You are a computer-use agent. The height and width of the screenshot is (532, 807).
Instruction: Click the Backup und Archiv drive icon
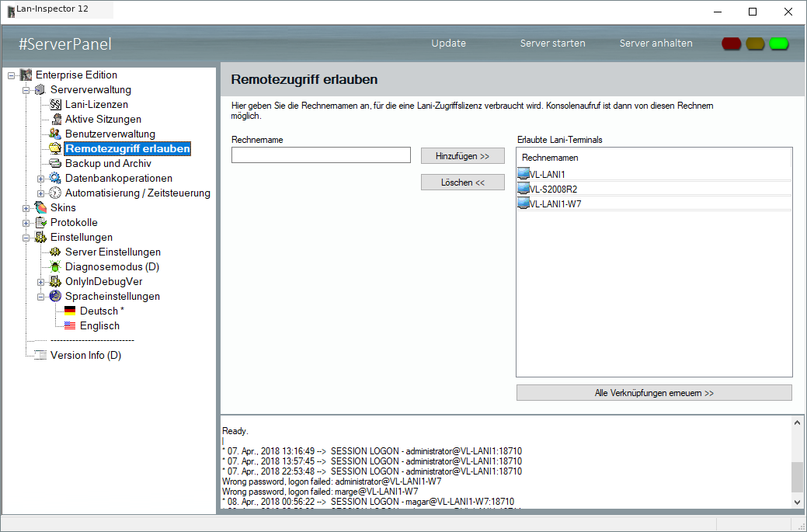tap(55, 164)
